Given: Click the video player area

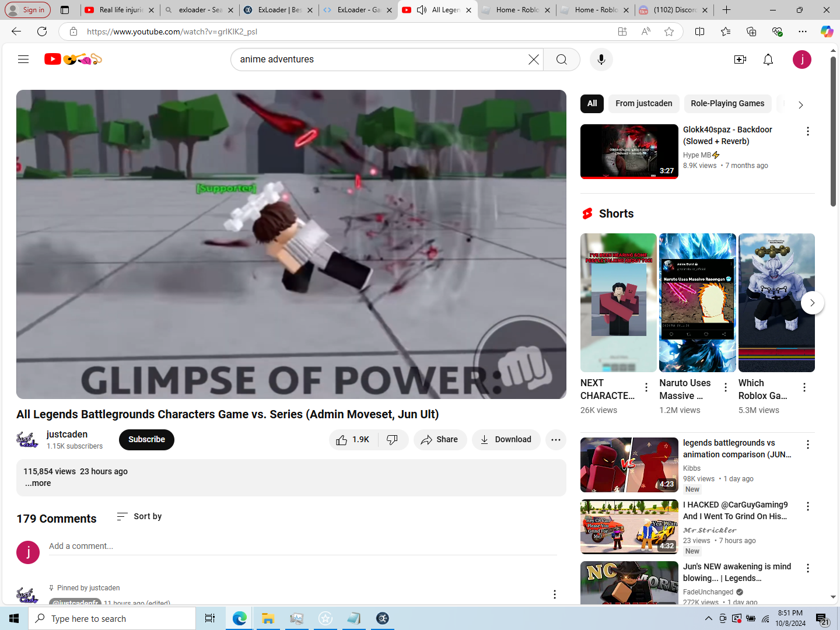Looking at the screenshot, I should 291,244.
